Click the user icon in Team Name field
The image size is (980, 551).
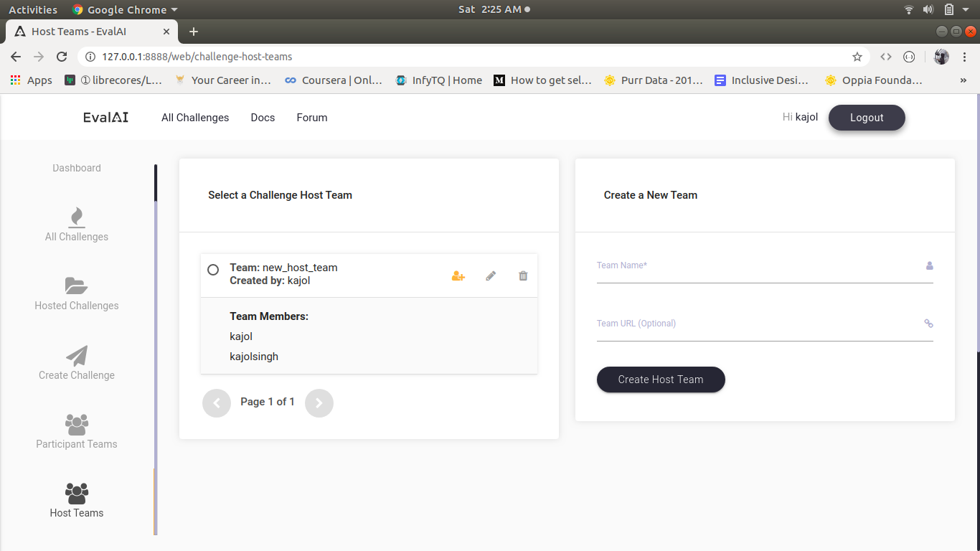930,265
